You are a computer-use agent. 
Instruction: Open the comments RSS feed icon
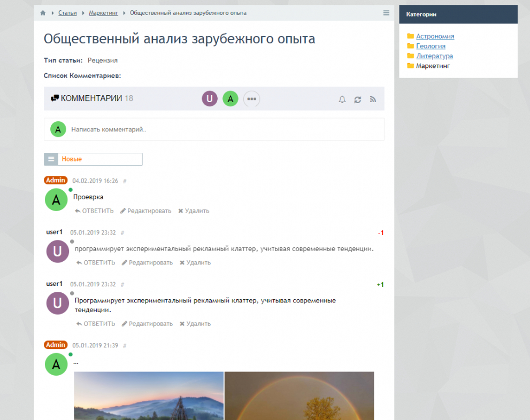[373, 99]
